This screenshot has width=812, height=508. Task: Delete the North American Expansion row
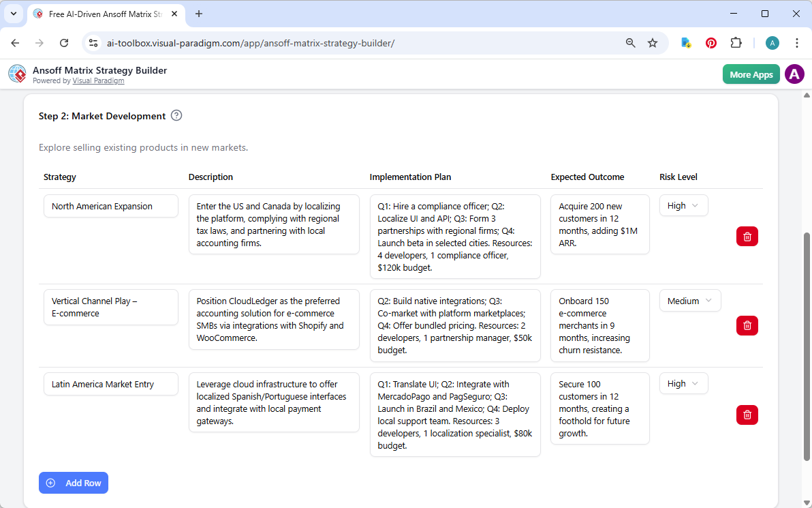747,236
